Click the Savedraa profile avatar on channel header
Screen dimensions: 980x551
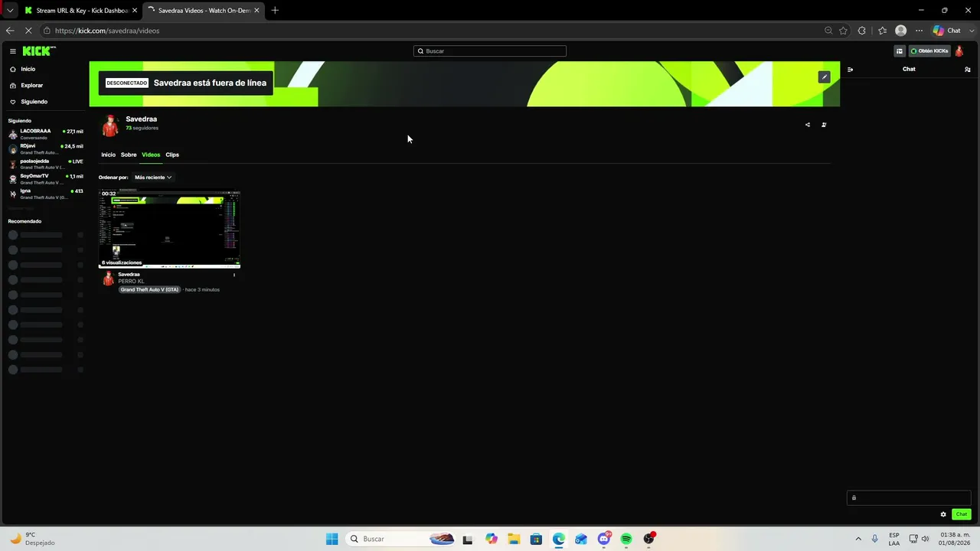pyautogui.click(x=110, y=126)
